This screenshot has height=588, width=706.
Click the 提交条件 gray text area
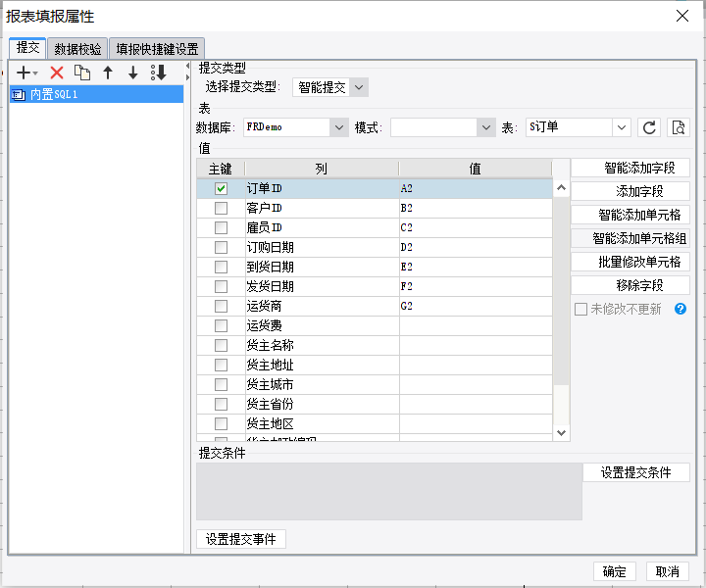coord(389,492)
